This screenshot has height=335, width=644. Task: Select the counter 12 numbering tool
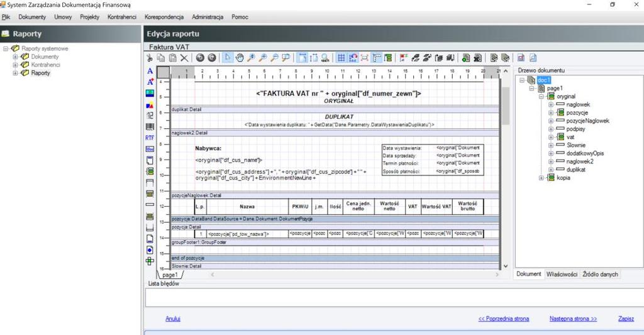click(150, 116)
